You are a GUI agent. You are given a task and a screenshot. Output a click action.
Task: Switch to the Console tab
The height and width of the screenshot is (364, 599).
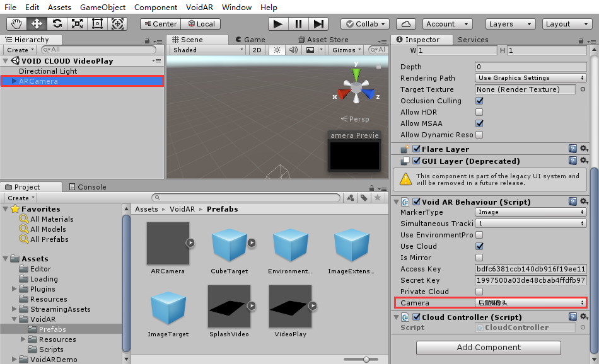91,187
